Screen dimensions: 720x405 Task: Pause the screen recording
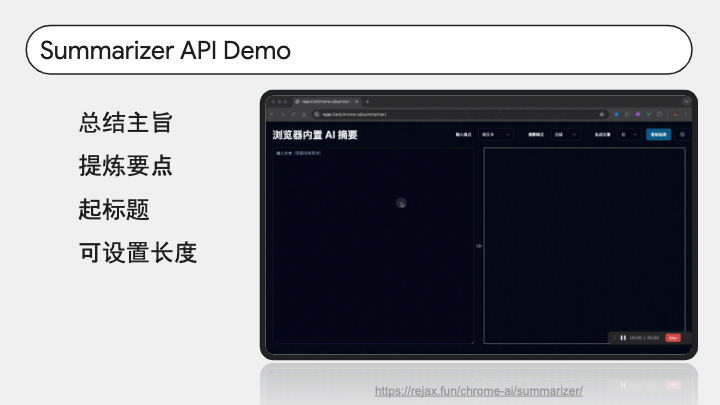623,338
